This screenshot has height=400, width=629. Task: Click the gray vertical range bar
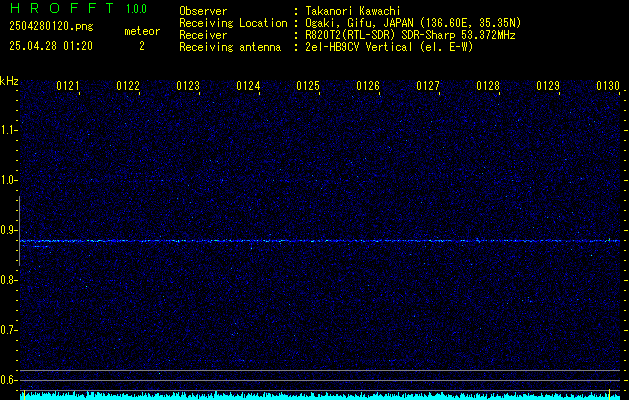[x=19, y=231]
